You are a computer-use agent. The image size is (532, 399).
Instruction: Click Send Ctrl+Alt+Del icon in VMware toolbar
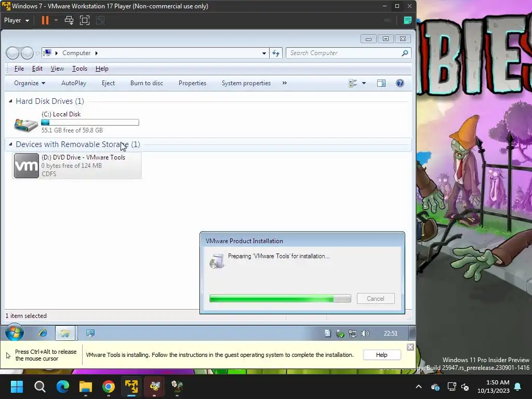(69, 20)
